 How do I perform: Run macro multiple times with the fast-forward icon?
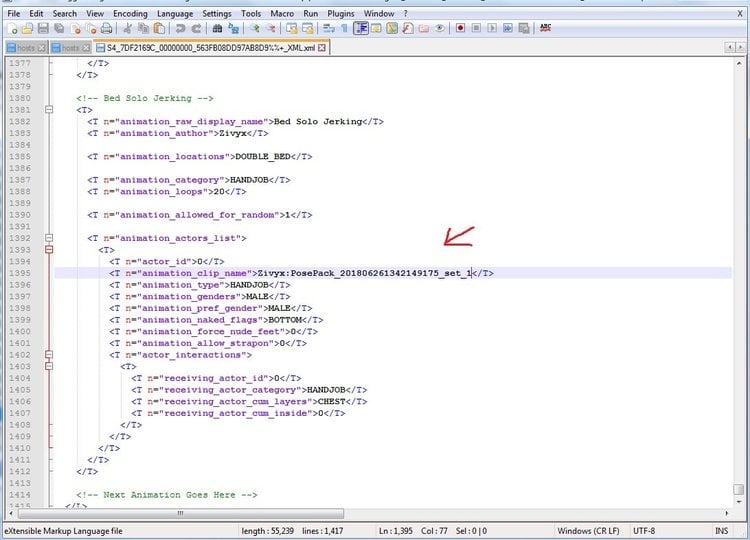pyautogui.click(x=507, y=29)
